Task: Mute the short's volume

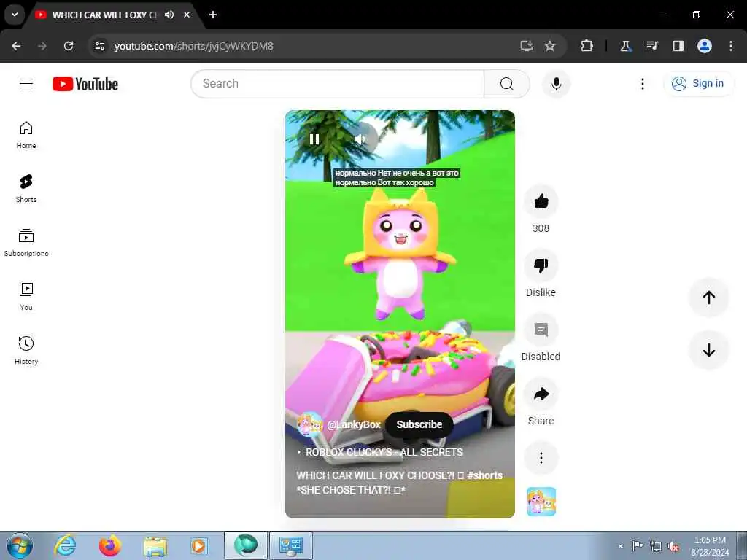Action: pos(360,139)
